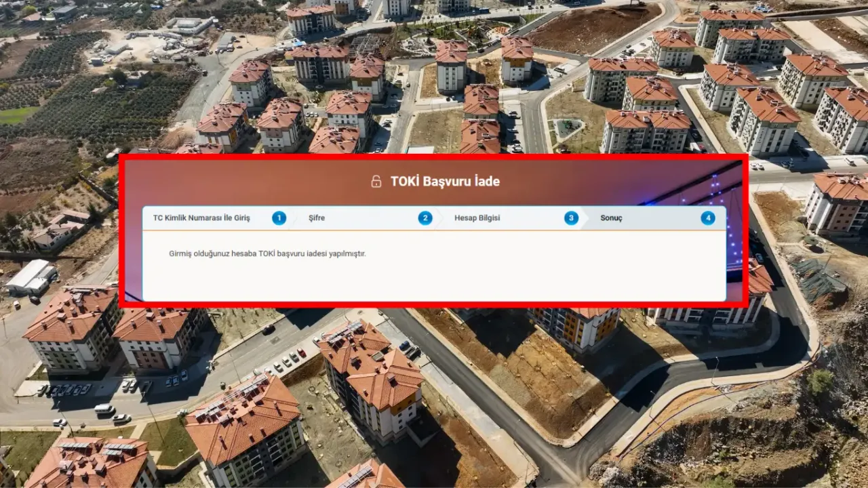Click the chevron arrow between steps 1 and 2
The image size is (868, 488).
coord(292,218)
